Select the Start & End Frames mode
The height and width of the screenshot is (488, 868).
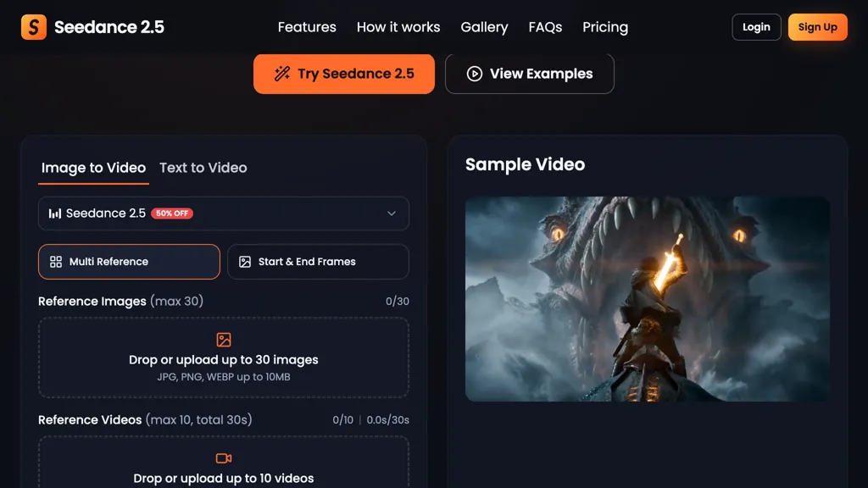318,262
